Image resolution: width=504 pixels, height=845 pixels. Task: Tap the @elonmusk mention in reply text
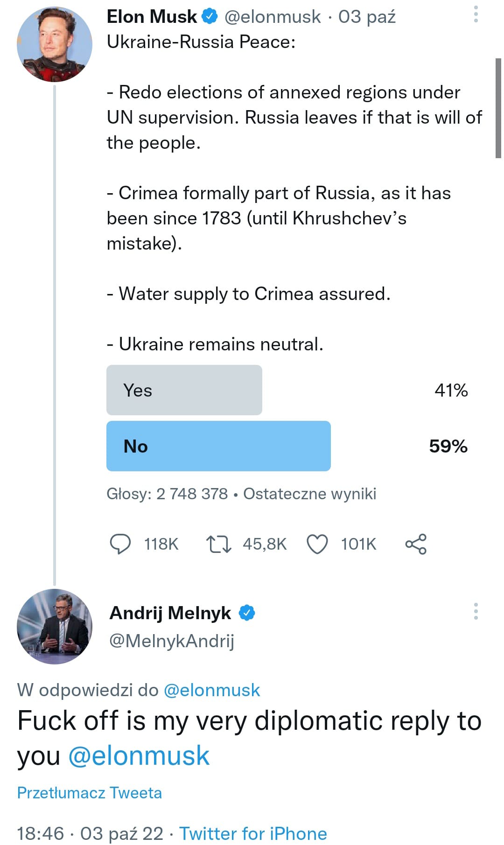click(x=139, y=756)
